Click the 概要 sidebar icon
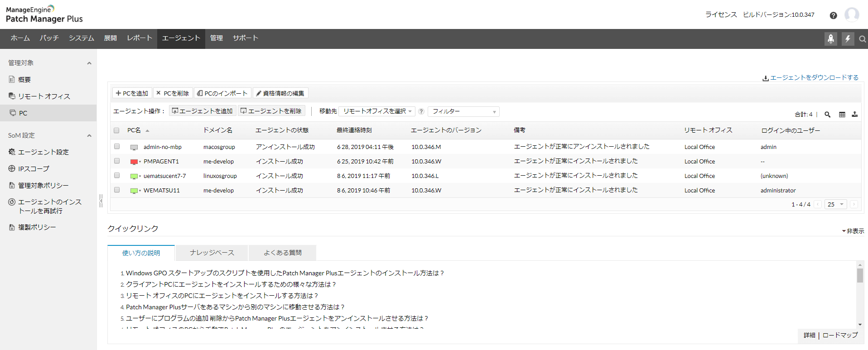The height and width of the screenshot is (350, 868). point(12,80)
